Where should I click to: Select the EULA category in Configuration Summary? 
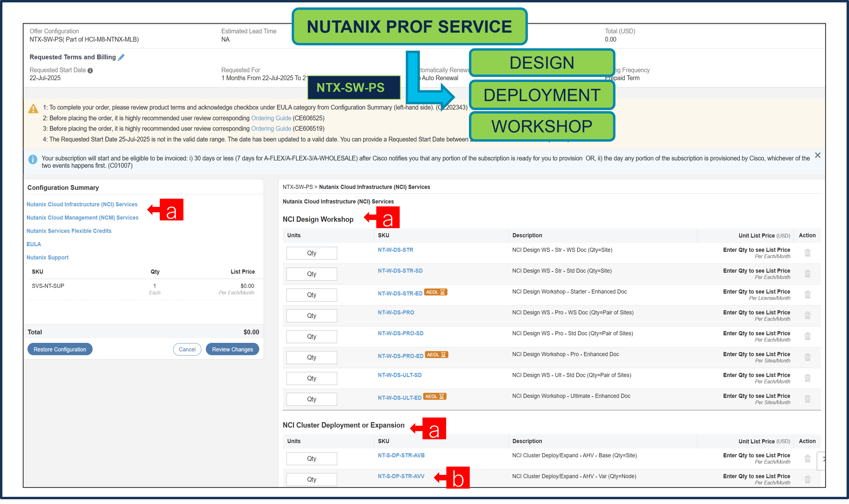click(x=34, y=244)
